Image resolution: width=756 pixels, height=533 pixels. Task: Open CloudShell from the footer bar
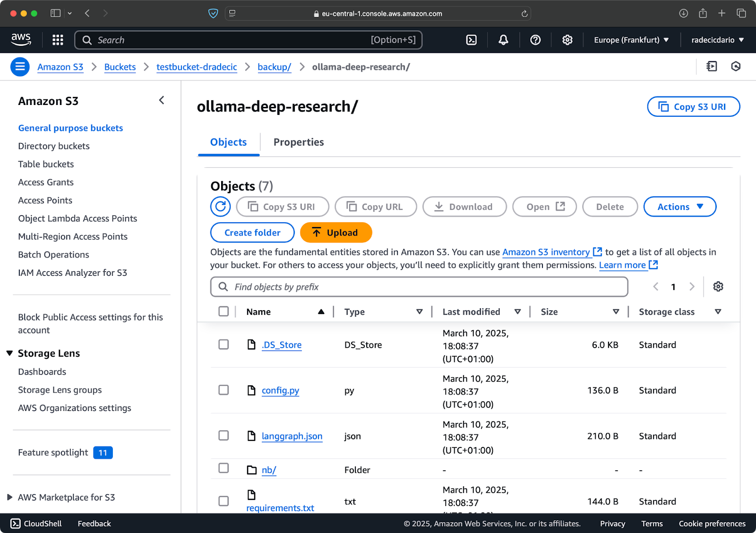36,524
